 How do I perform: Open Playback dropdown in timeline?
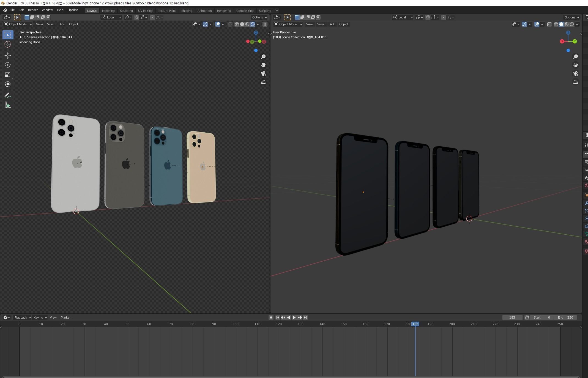pyautogui.click(x=22, y=317)
